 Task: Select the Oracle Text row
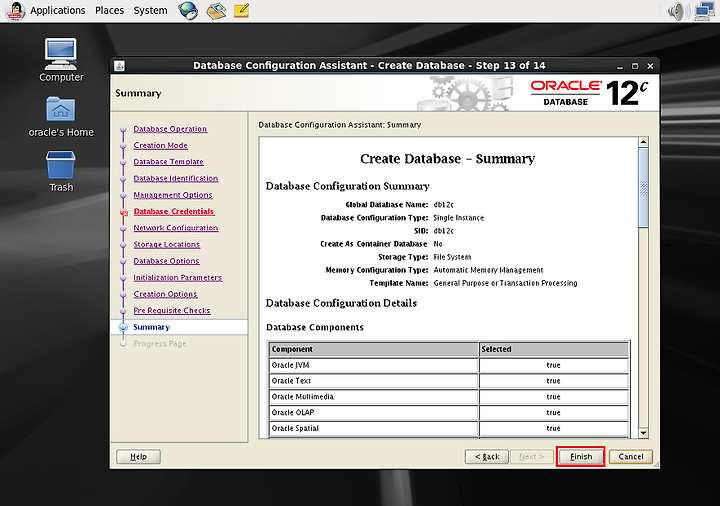coord(449,381)
